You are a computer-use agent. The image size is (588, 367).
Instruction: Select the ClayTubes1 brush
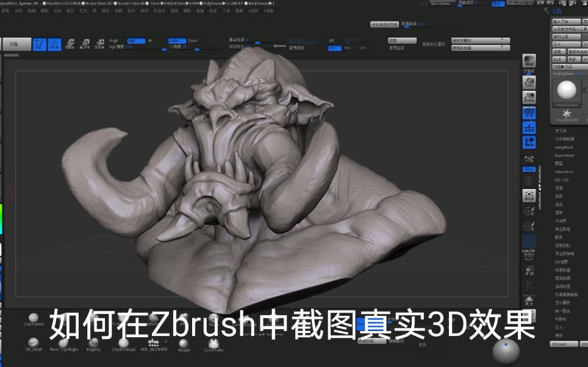click(34, 320)
